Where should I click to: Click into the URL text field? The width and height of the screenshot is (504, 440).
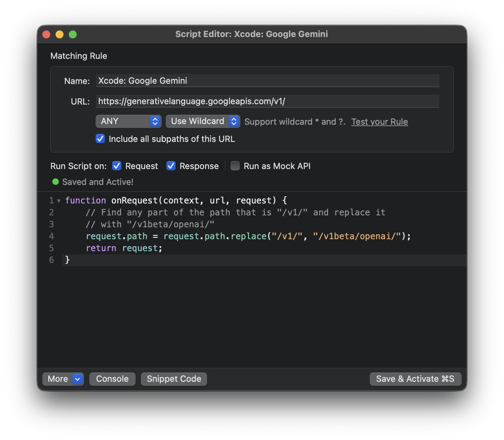click(267, 101)
